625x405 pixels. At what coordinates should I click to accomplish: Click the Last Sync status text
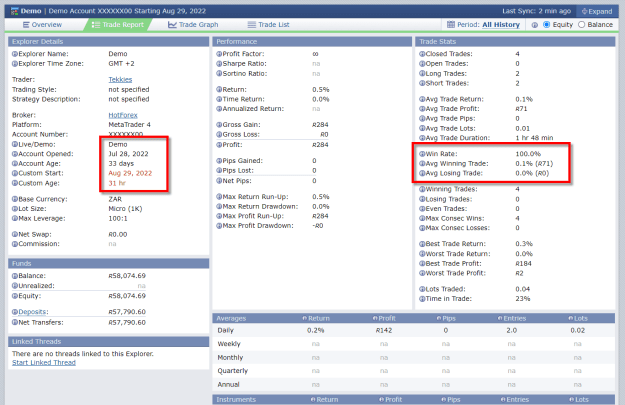point(536,11)
